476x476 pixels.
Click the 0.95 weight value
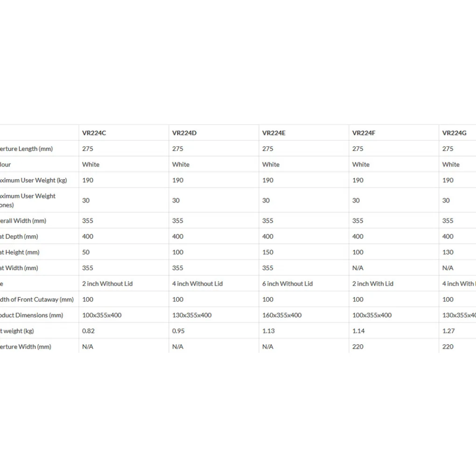178,331
